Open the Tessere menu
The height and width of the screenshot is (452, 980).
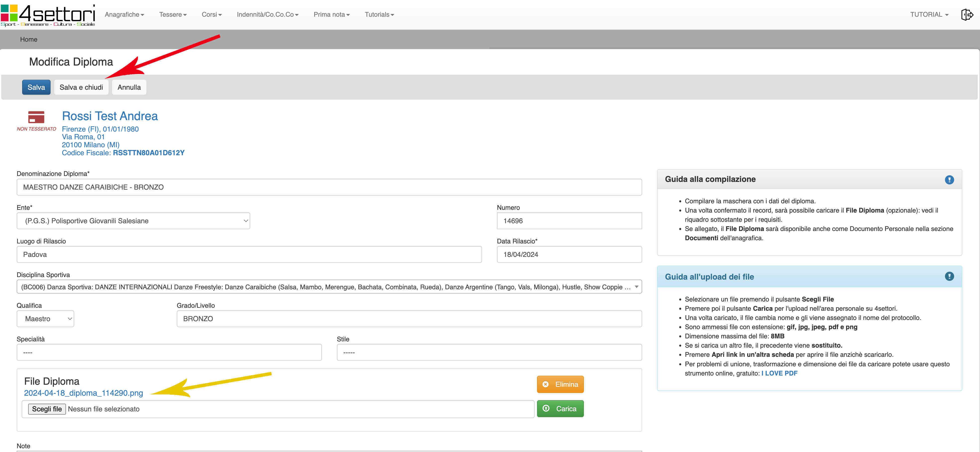pos(173,14)
